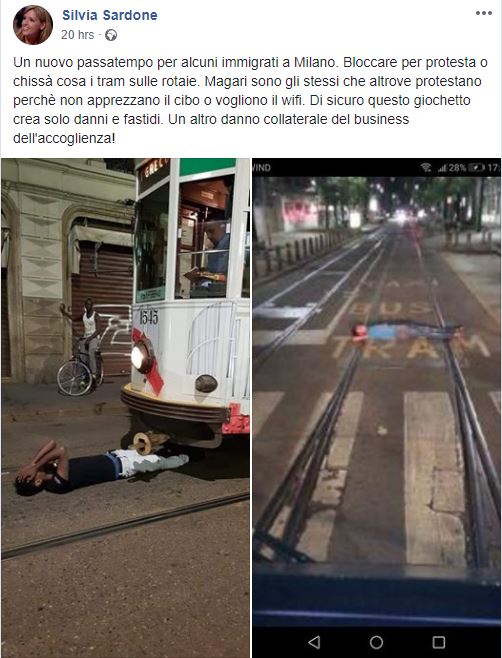Click the public globe privacy icon
Screen dimensions: 502x658
(x=111, y=35)
